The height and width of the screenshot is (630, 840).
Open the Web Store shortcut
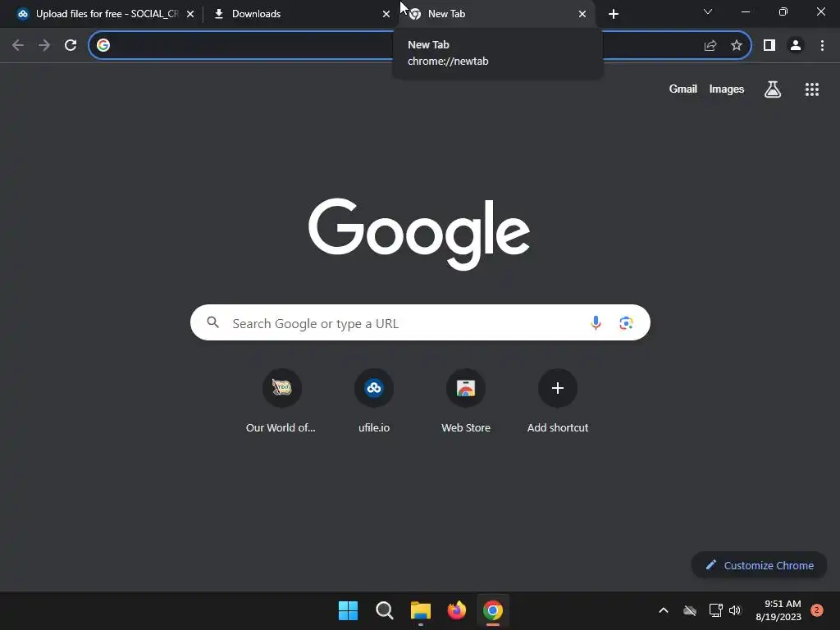(466, 401)
